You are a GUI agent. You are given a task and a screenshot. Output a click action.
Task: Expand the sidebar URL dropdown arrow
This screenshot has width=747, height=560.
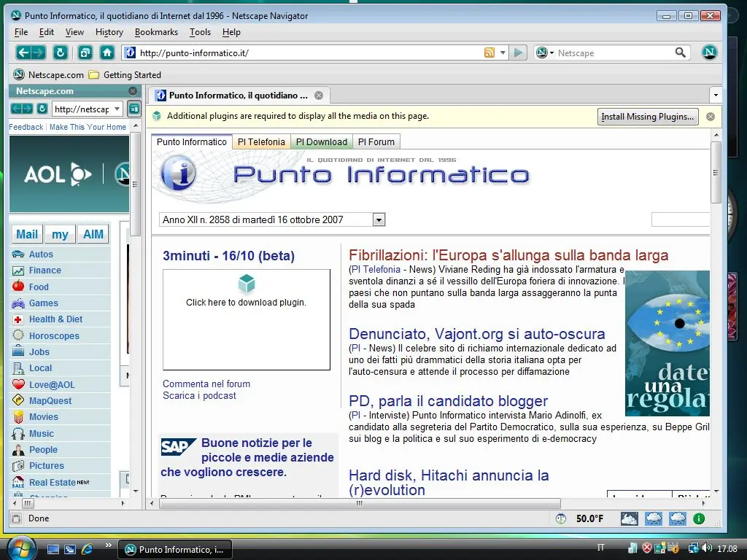click(117, 109)
